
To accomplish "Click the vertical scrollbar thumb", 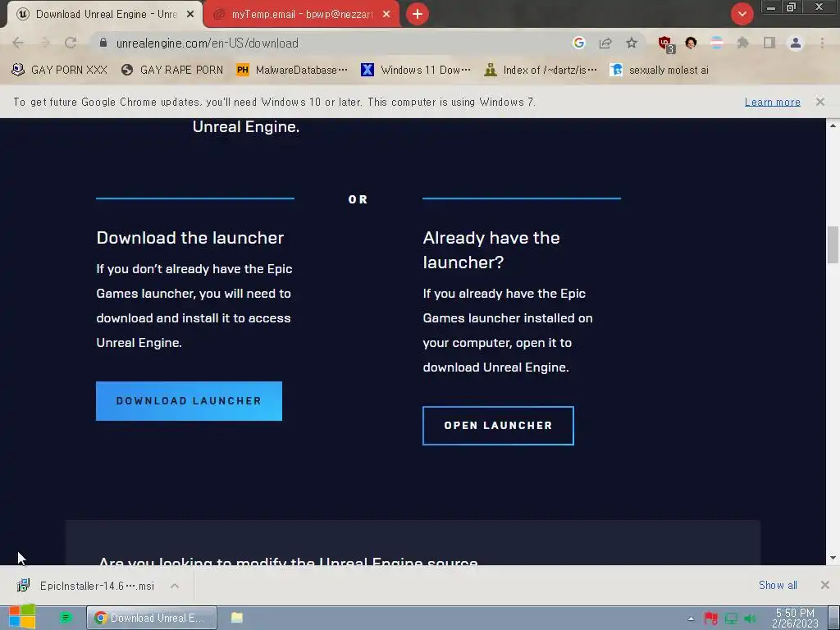I will 833,244.
